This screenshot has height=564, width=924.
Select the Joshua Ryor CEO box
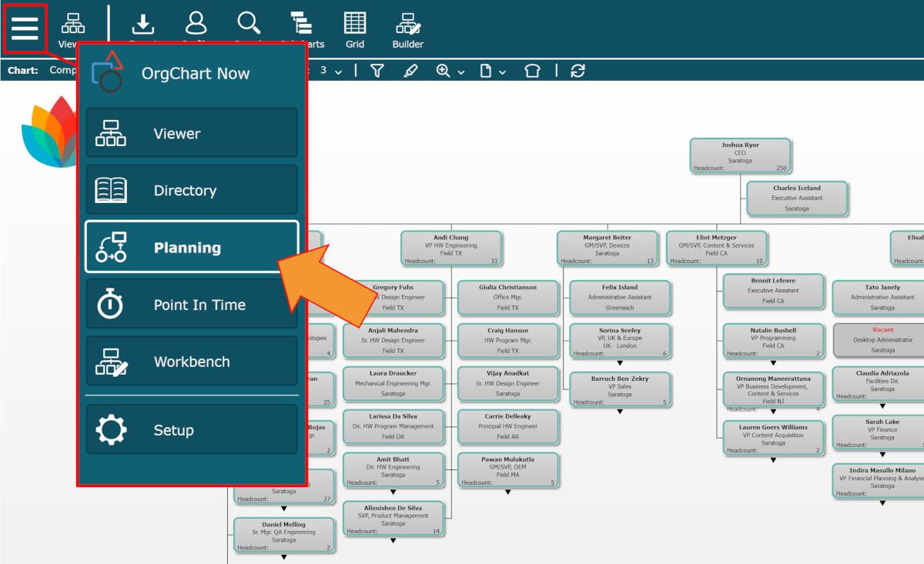[x=740, y=156]
